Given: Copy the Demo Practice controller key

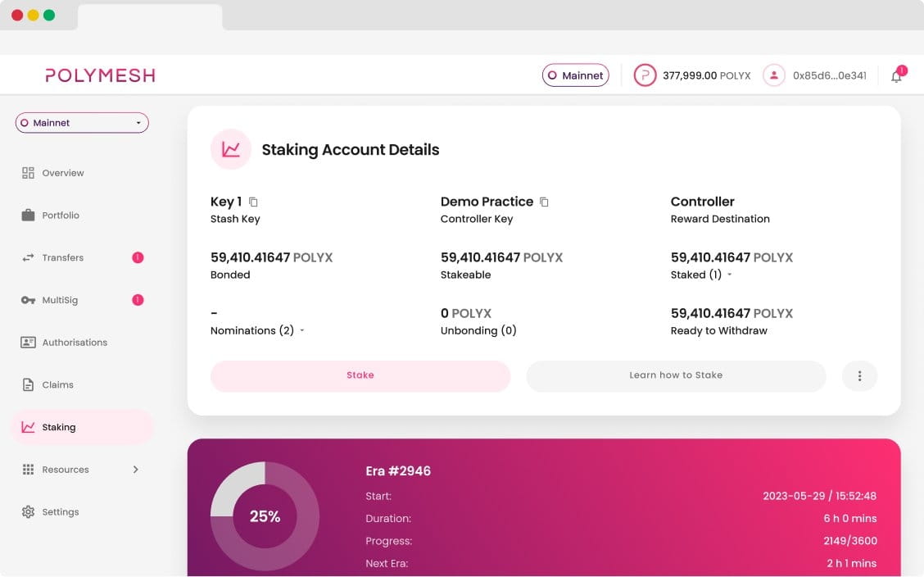Looking at the screenshot, I should [545, 200].
